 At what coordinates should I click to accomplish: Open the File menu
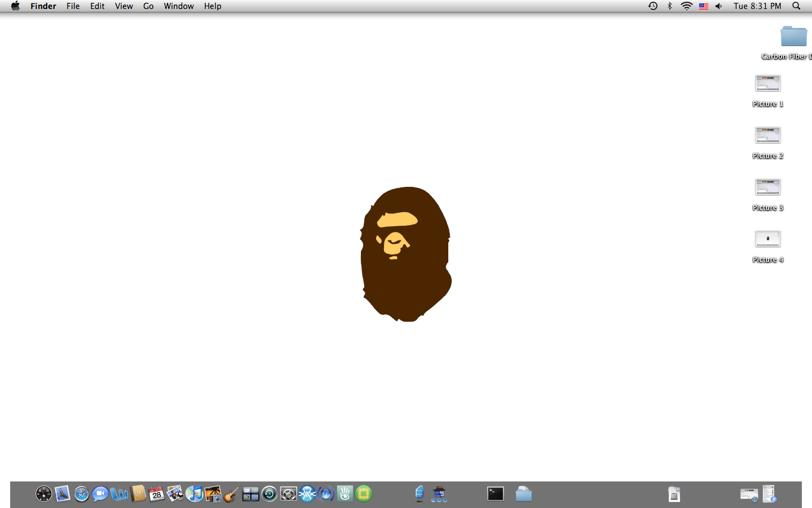(x=73, y=6)
